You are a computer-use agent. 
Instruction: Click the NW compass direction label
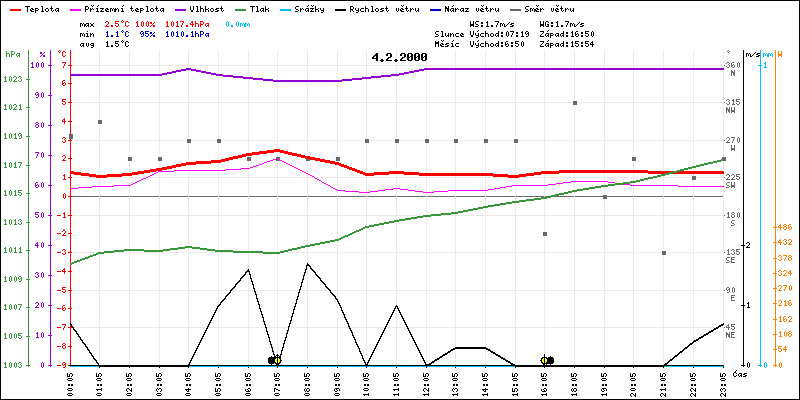[732, 111]
